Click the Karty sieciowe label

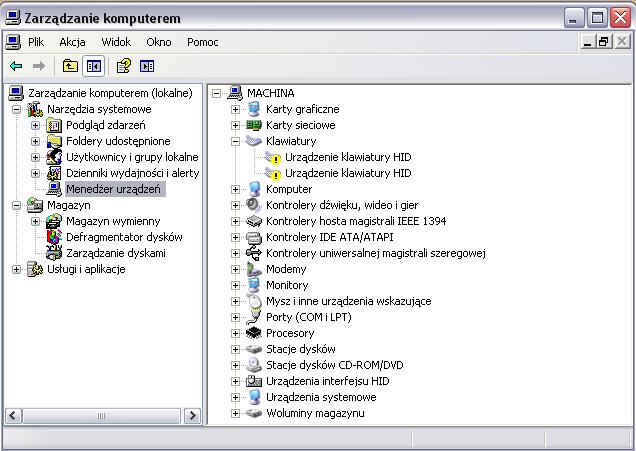[301, 125]
